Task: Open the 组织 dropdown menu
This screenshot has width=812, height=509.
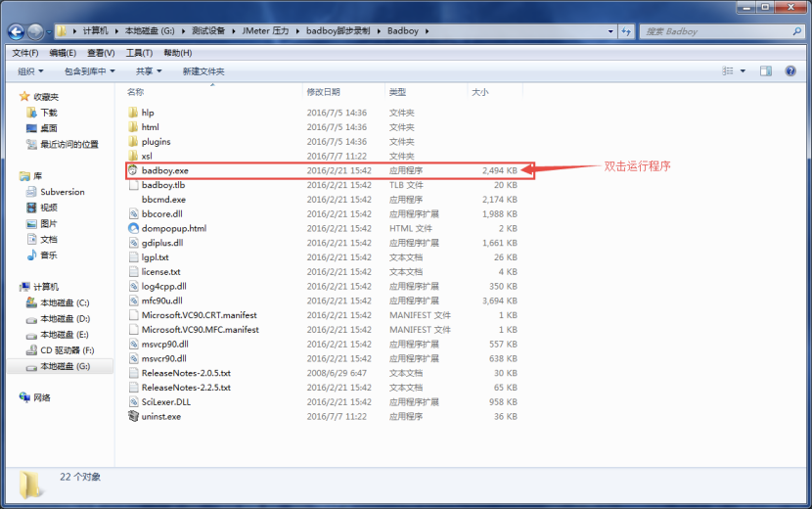Action: point(30,71)
